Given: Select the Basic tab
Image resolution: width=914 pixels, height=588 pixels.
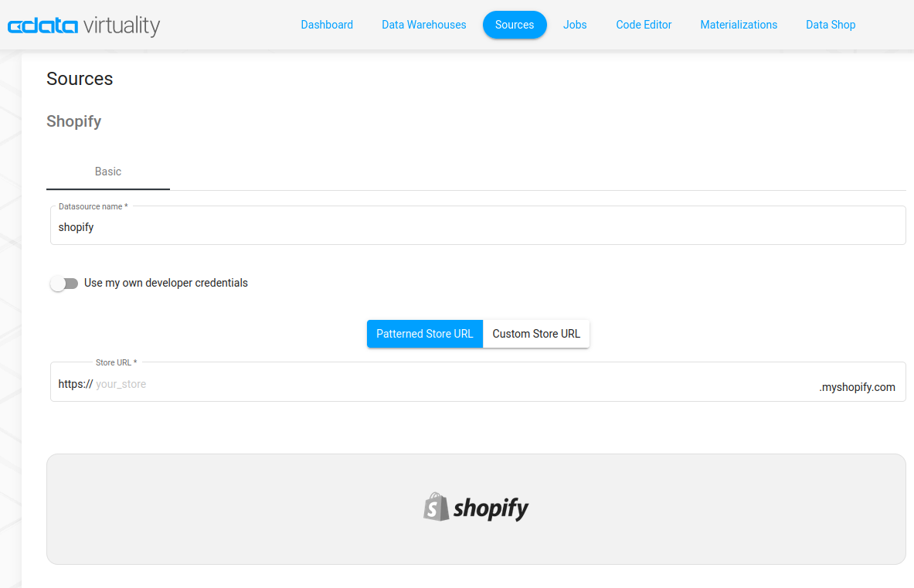Looking at the screenshot, I should point(108,172).
